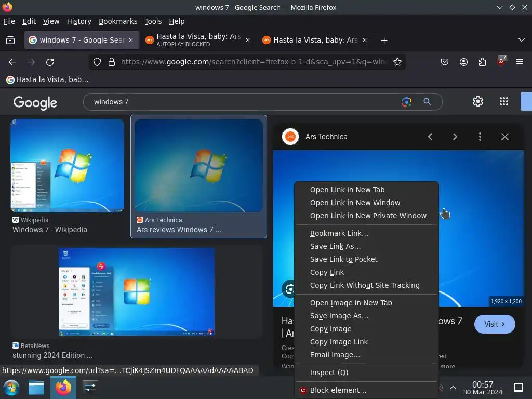Image resolution: width=532 pixels, height=399 pixels.
Task: Reload the page with the refresh icon
Action: point(50,62)
